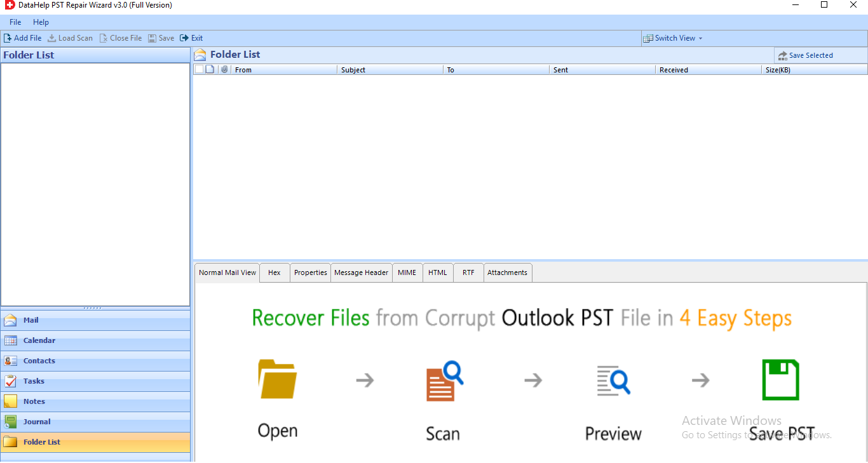The image size is (868, 463).
Task: Click Load Scan in the toolbar
Action: 70,38
